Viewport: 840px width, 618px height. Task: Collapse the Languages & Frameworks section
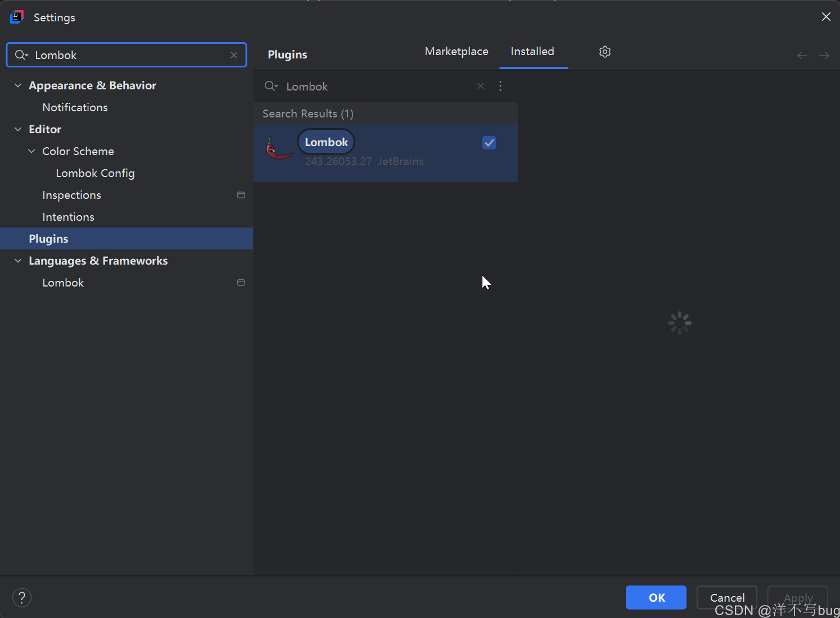click(x=18, y=261)
